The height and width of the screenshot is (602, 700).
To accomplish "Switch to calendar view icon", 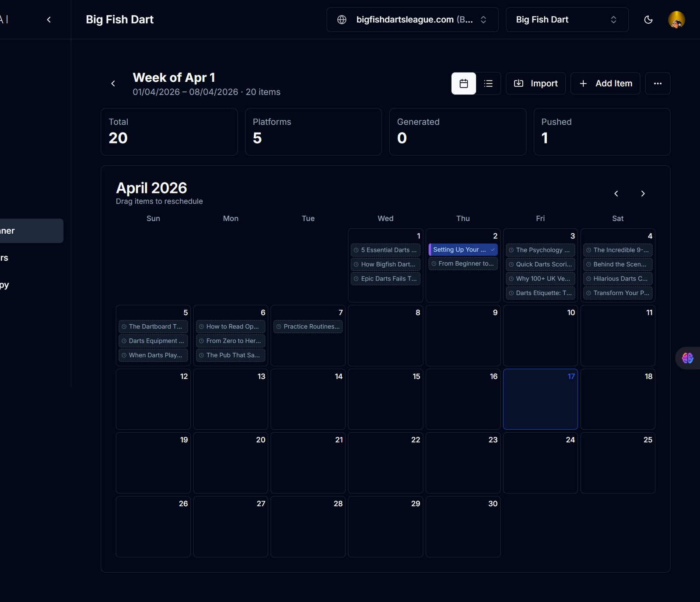I will [x=464, y=84].
